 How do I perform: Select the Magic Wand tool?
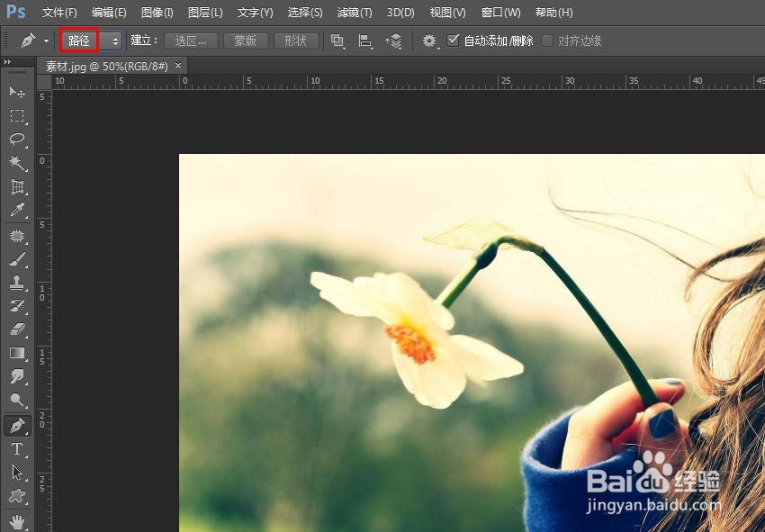pyautogui.click(x=17, y=163)
